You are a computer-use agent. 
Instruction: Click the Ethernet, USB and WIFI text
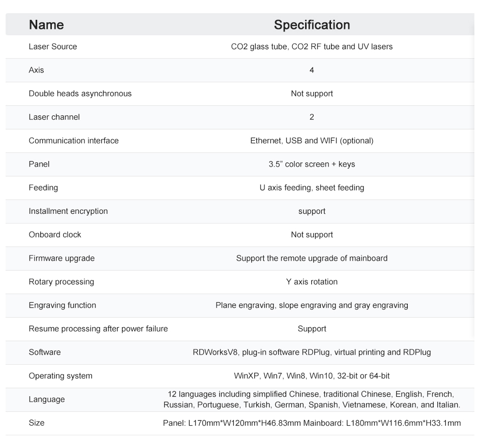click(312, 141)
